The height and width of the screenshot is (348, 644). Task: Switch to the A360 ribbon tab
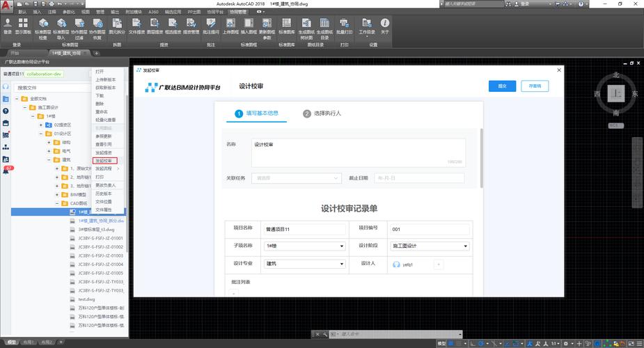[153, 12]
